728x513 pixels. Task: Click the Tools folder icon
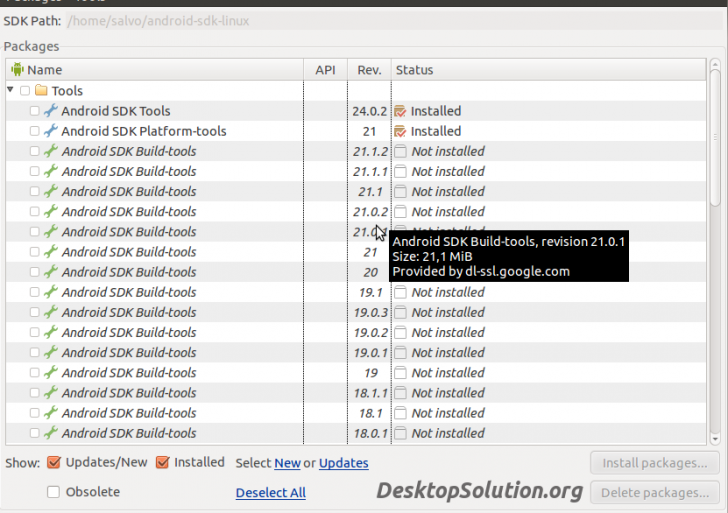[41, 91]
